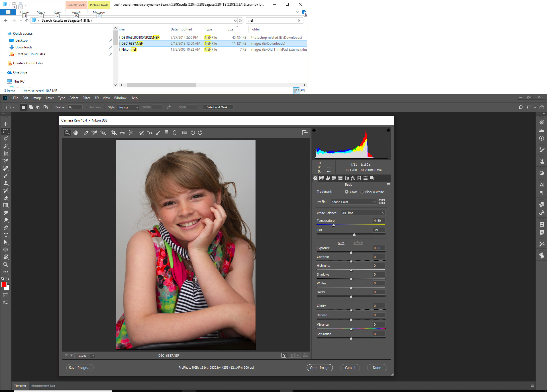Select the Black & White treatment
The image size is (547, 392).
point(362,192)
